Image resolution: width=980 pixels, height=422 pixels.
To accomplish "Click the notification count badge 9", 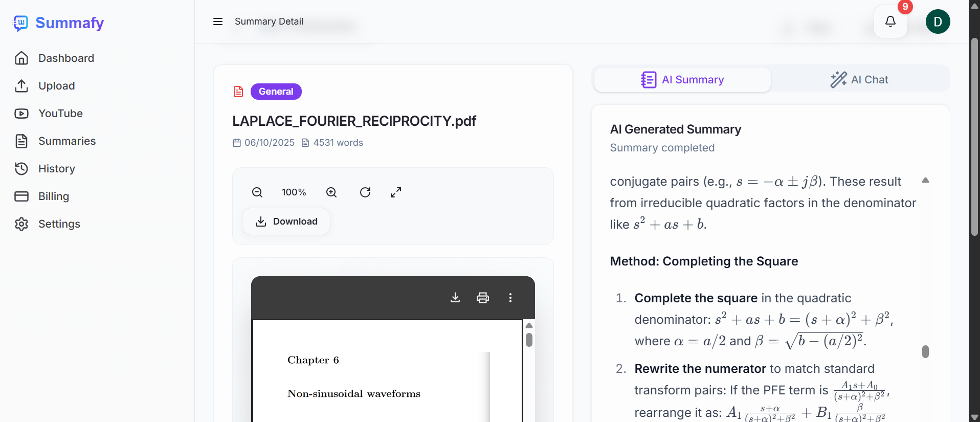I will click(x=905, y=7).
